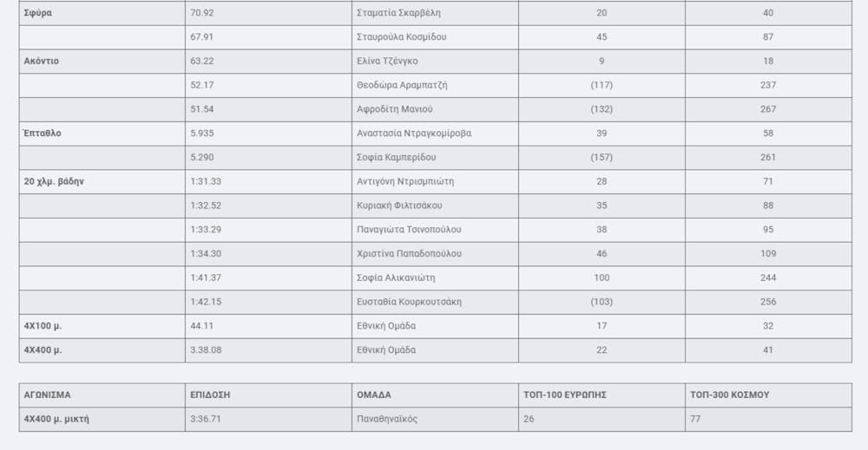The width and height of the screenshot is (868, 450).
Task: Click the Σφύρα event label
Action: (39, 13)
